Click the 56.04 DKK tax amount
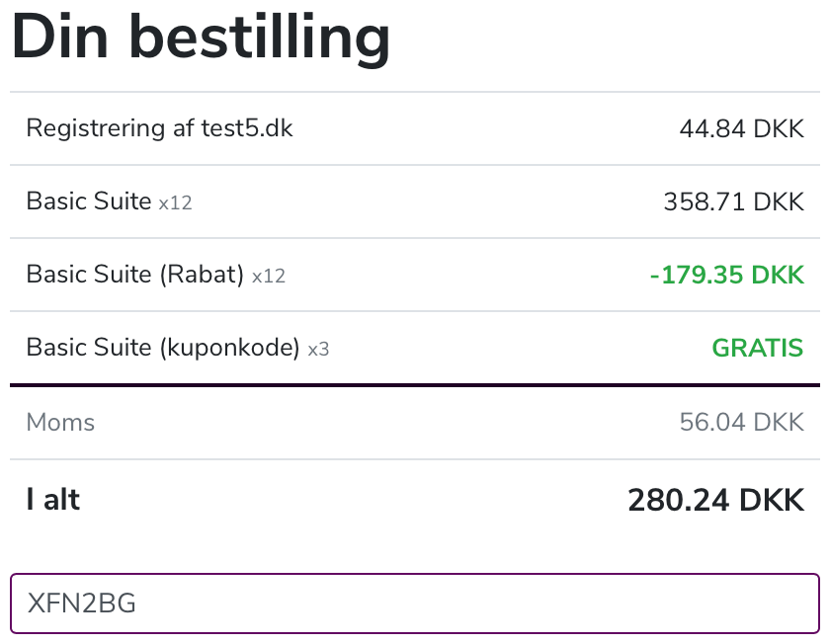Viewport: 830px width, 644px height. pos(742,422)
